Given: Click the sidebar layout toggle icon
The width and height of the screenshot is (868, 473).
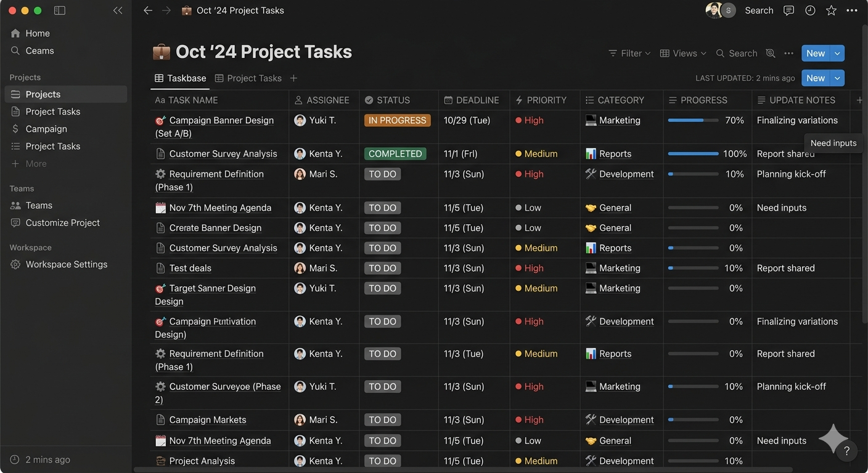Looking at the screenshot, I should [60, 10].
